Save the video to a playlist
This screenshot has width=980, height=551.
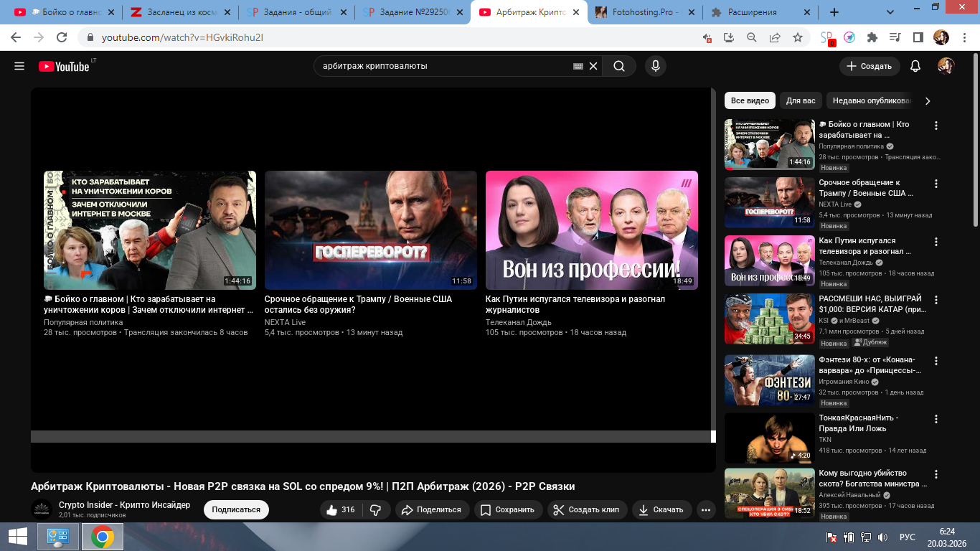[x=507, y=509]
